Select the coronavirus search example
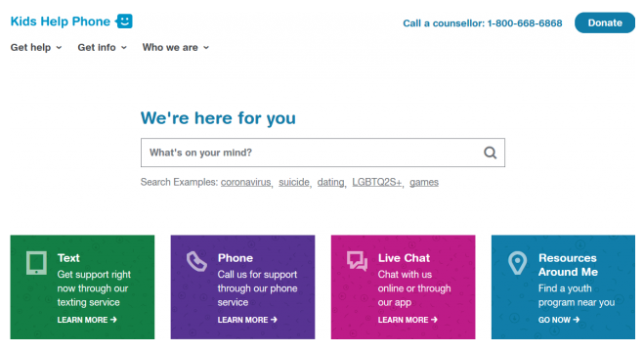This screenshot has height=352, width=644. click(x=246, y=182)
